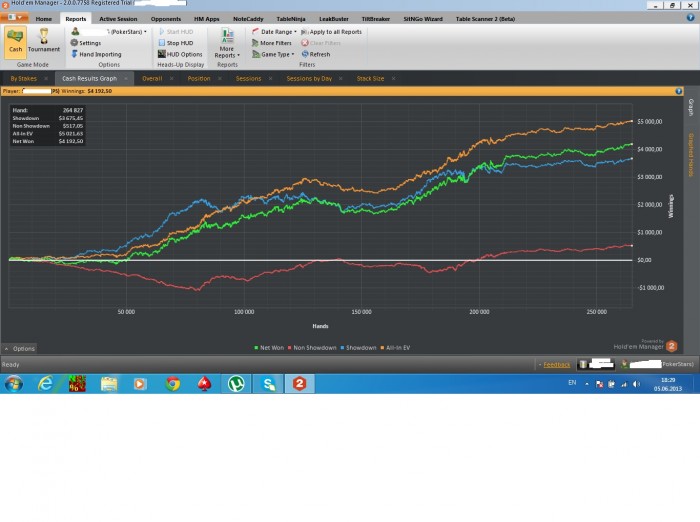700x522 pixels.
Task: Open player selector (PokerStars) dropdown
Action: coord(109,32)
